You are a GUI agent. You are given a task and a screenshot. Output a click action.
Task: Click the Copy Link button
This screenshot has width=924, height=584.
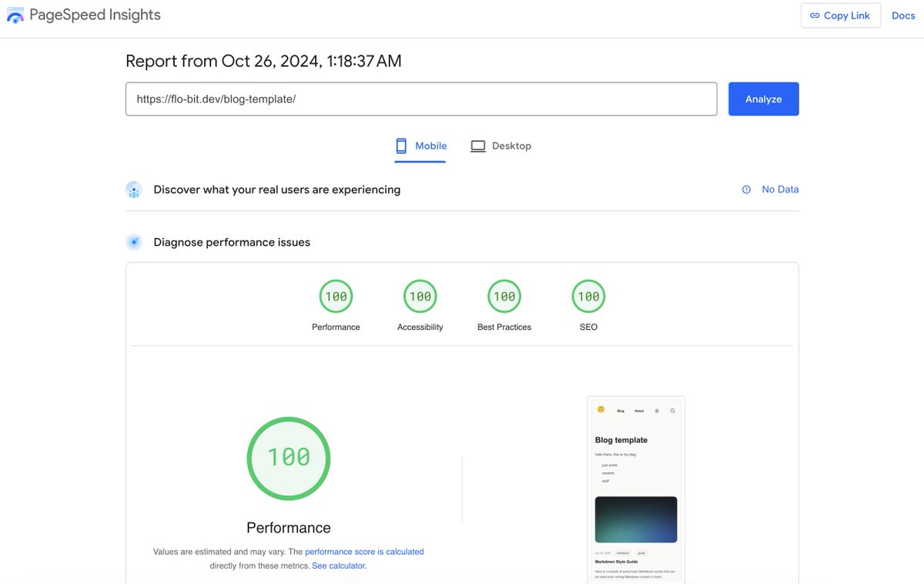click(x=841, y=15)
